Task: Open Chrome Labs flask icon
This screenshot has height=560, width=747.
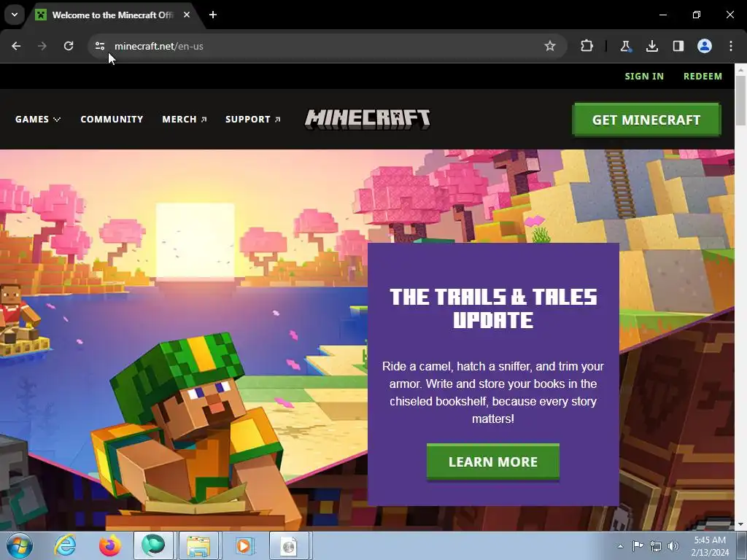Action: (x=625, y=46)
